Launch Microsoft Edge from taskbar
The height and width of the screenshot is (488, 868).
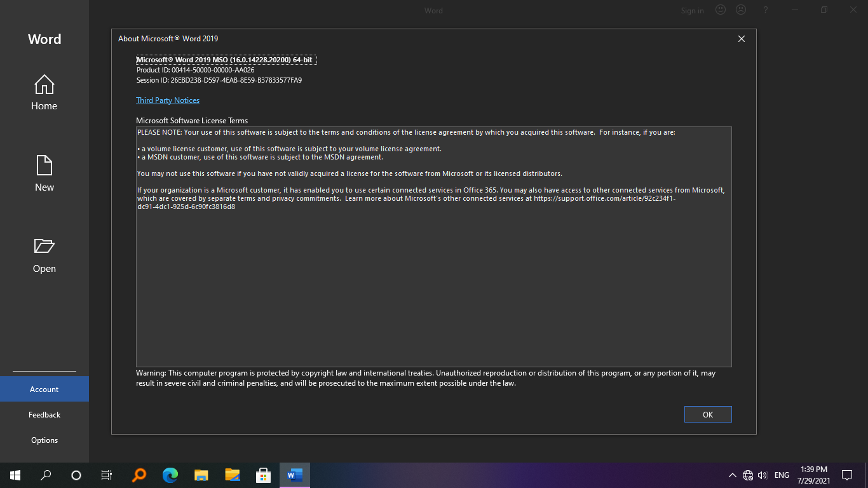[x=170, y=475]
